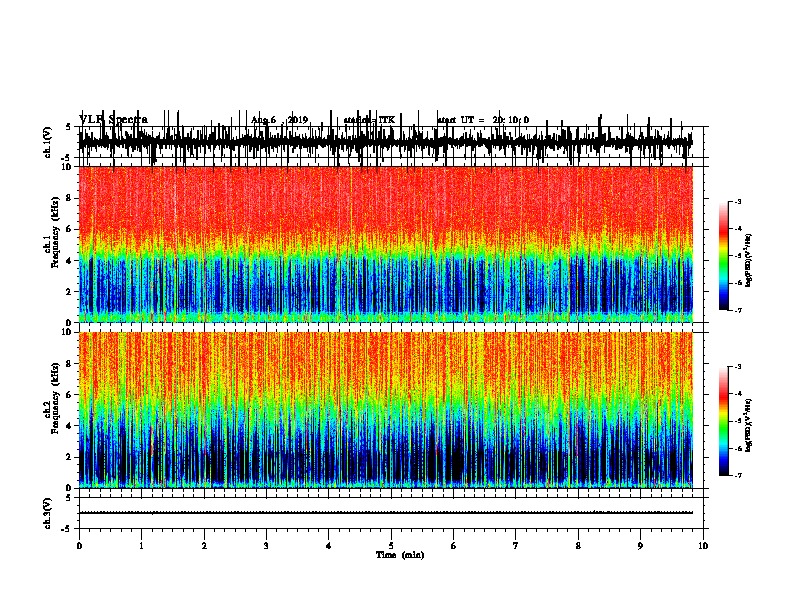This screenshot has width=792, height=612.
Task: Select the ch.1 colorbar "-3" tick label
Action: click(737, 202)
